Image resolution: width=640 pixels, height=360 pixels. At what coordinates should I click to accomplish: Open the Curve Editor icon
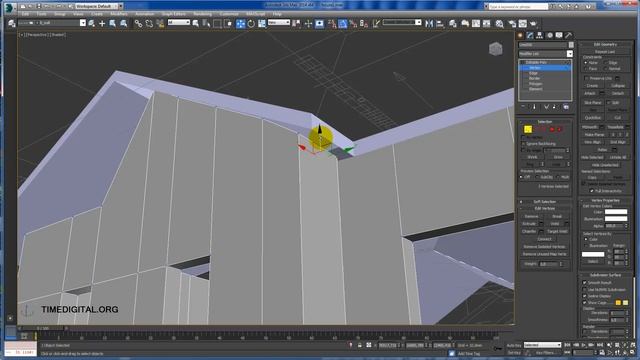click(x=476, y=23)
